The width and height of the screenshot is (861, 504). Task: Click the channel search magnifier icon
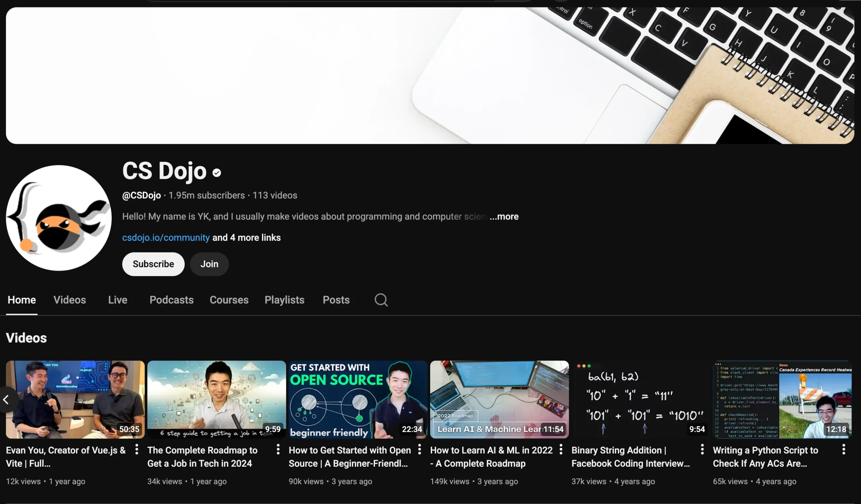click(x=381, y=300)
